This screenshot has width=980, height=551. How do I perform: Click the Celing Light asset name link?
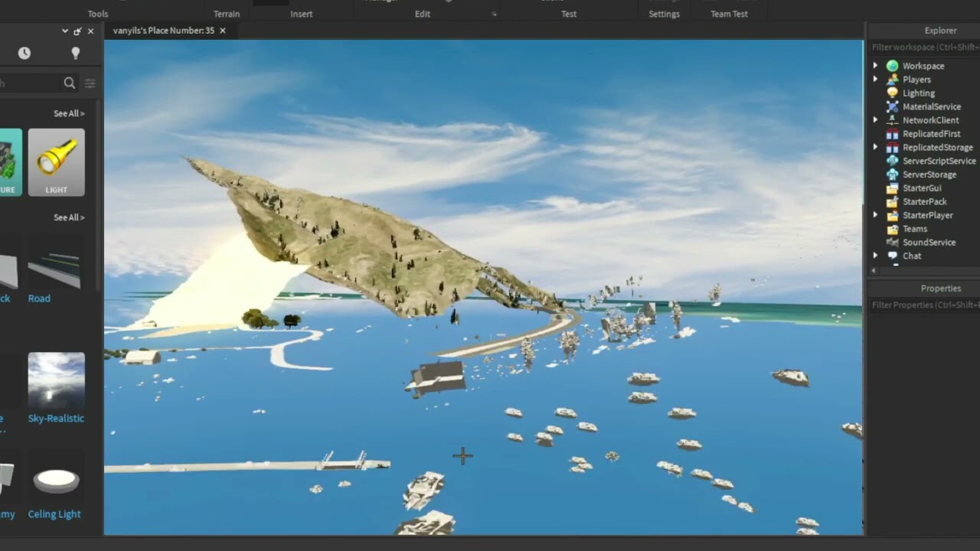54,514
